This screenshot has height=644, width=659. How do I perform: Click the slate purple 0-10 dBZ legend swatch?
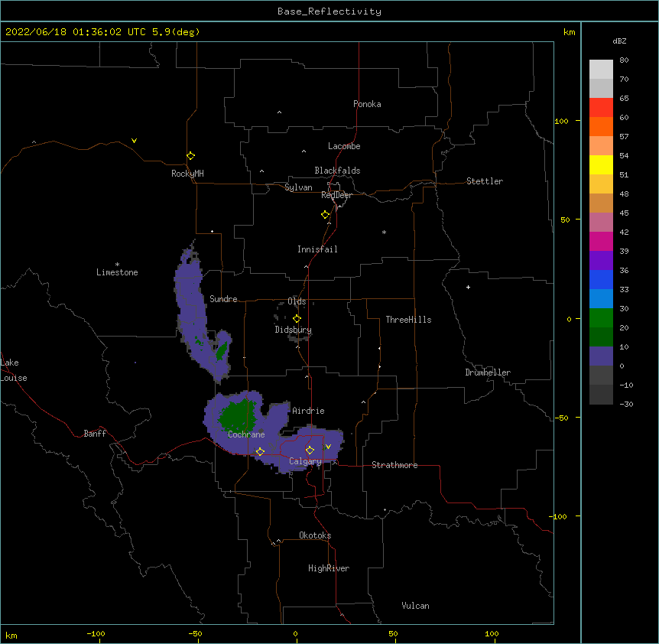(601, 356)
